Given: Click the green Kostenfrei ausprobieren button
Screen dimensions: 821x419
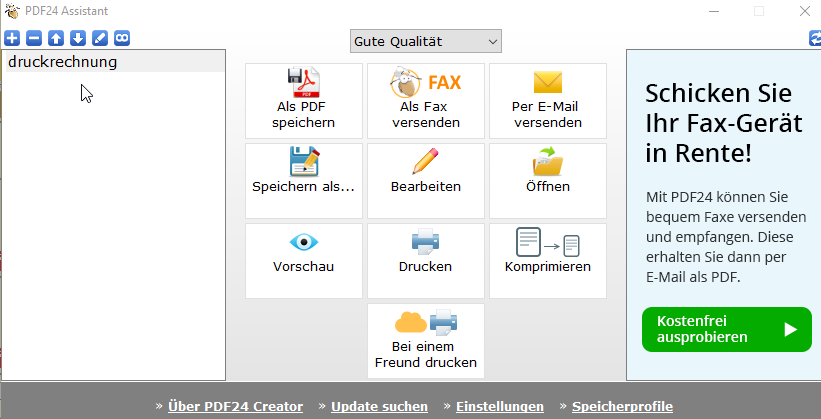Looking at the screenshot, I should 727,329.
